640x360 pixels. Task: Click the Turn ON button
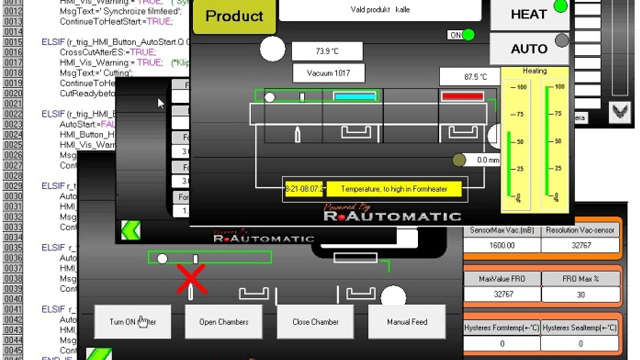click(x=133, y=322)
